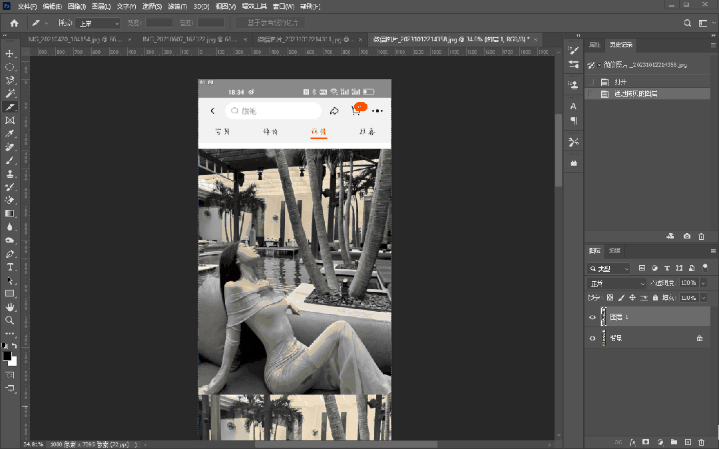
Task: Open the 滤镜(T) menu
Action: pos(177,6)
